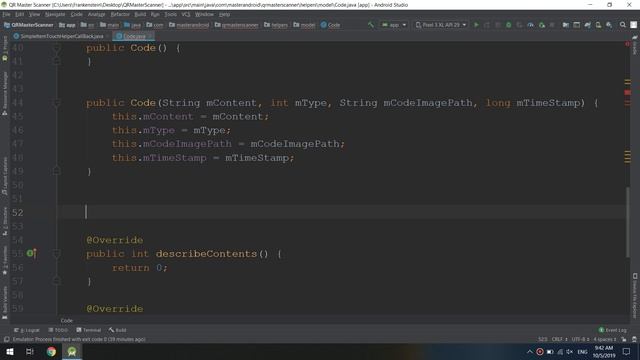This screenshot has width=640, height=360.
Task: Open TODO tool window
Action: [x=58, y=330]
